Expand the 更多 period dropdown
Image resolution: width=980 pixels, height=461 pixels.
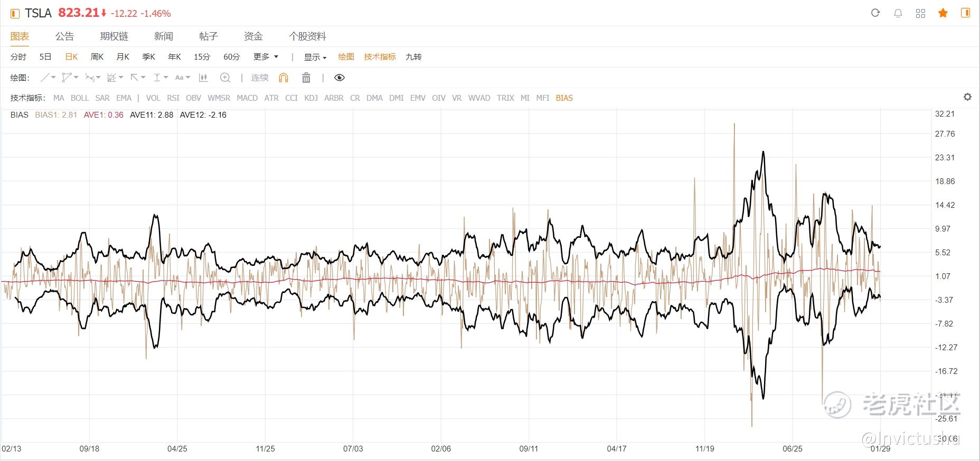coord(266,57)
